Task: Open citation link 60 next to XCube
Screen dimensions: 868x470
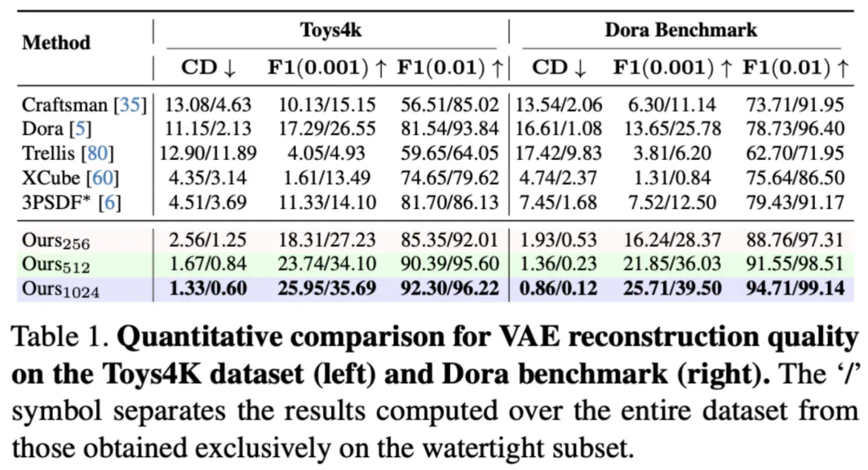Action: (97, 175)
